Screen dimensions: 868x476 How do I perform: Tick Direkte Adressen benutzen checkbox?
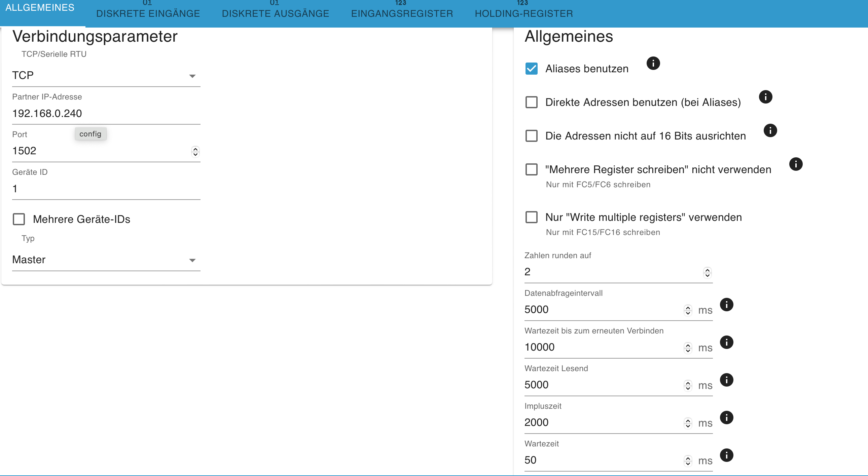(531, 102)
